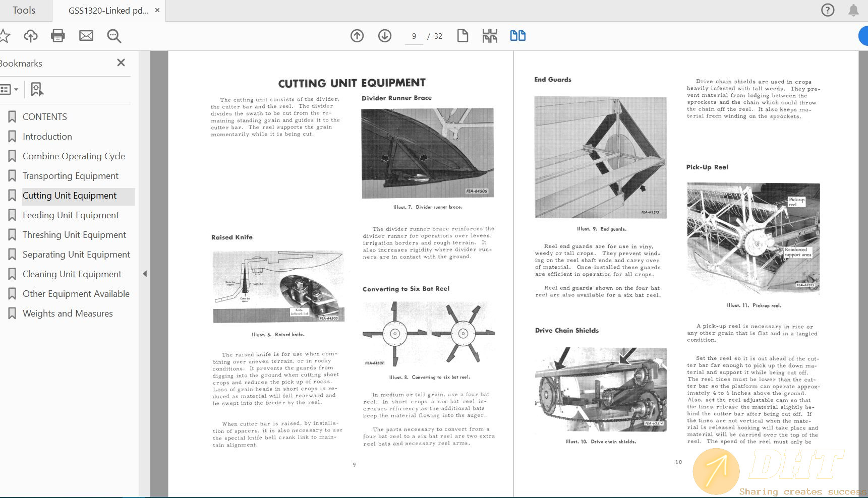Image resolution: width=868 pixels, height=498 pixels.
Task: Toggle single page view icon
Action: 462,36
